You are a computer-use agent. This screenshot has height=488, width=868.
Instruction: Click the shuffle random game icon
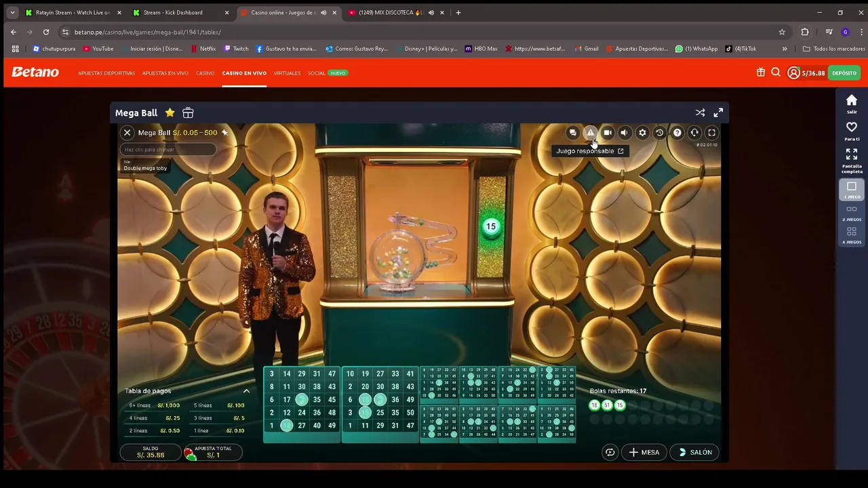point(700,113)
